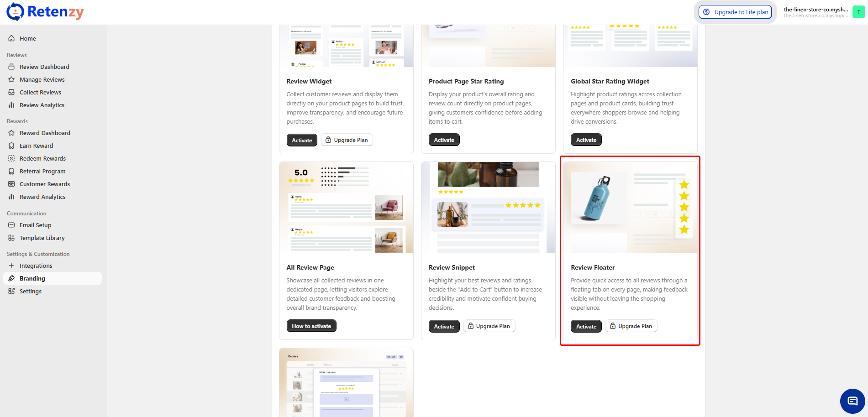Click the Reward Analytics chart icon
This screenshot has width=868, height=417.
11,197
